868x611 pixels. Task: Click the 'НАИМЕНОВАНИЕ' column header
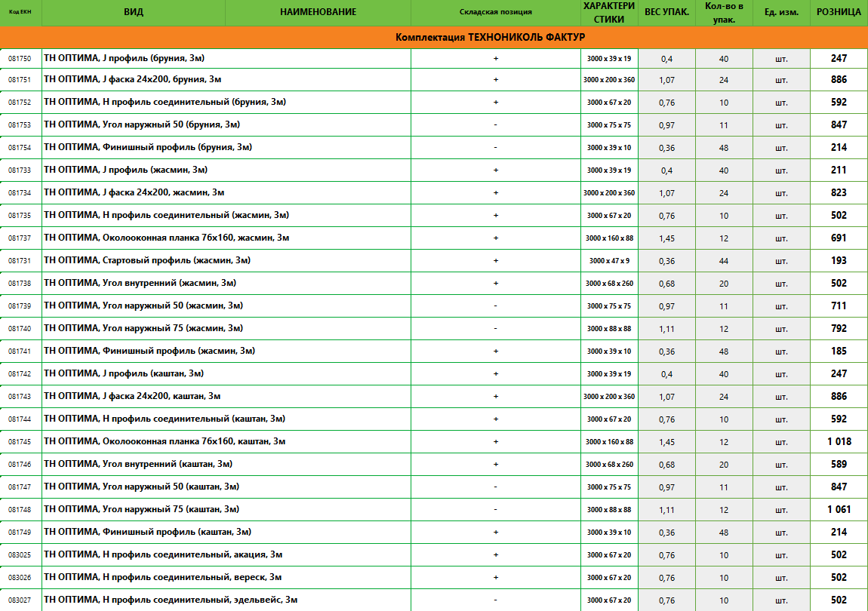pos(319,11)
